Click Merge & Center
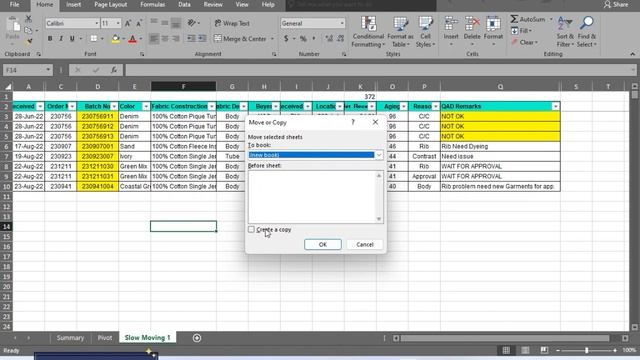Screen dimensions: 640x360 240,39
